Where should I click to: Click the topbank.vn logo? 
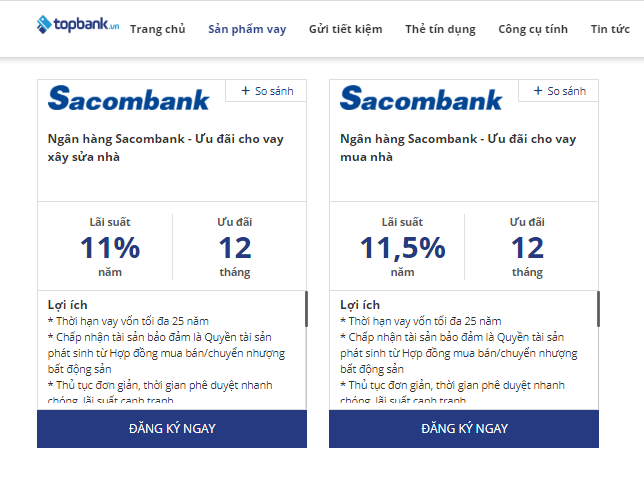pos(77,24)
